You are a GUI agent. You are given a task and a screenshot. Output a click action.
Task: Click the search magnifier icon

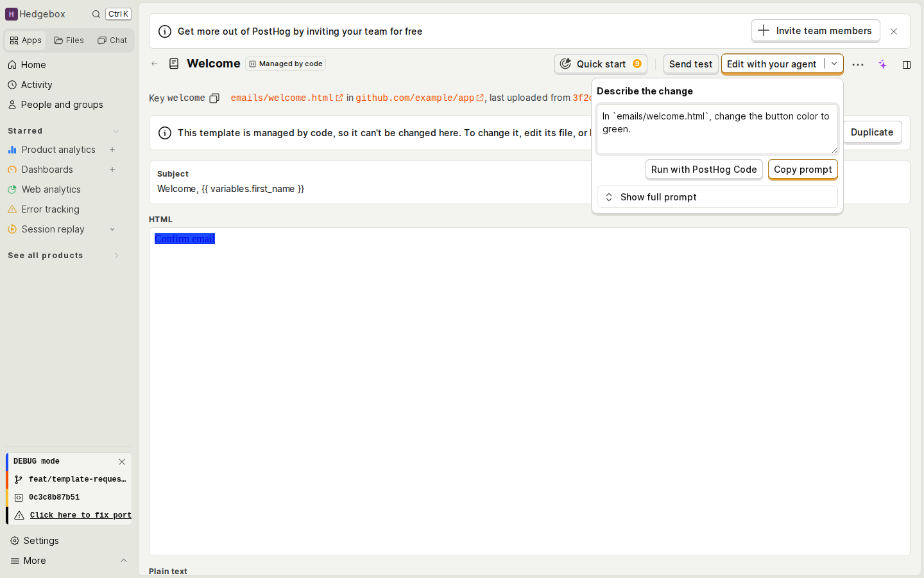point(96,14)
